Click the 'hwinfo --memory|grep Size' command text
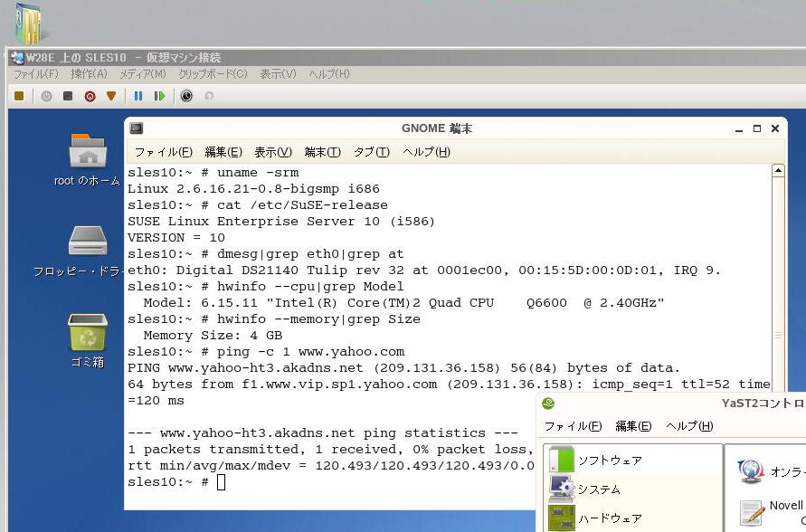The width and height of the screenshot is (806, 532). (x=318, y=319)
